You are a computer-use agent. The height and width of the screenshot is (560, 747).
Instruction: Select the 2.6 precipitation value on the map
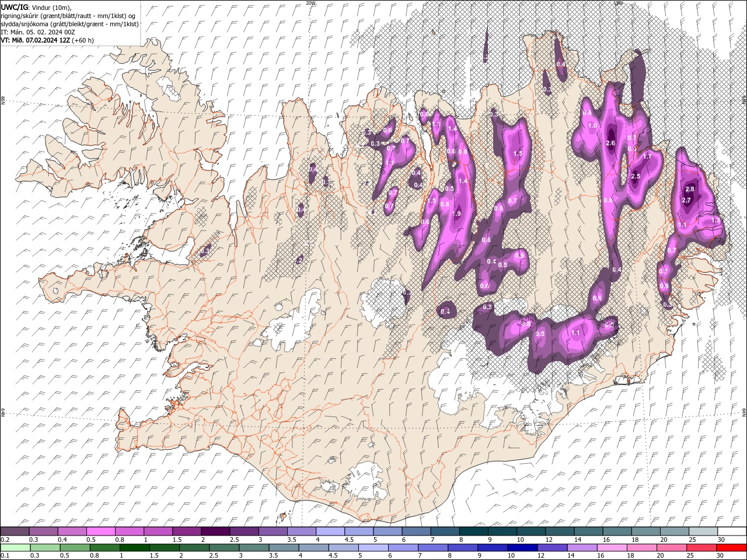tap(611, 143)
